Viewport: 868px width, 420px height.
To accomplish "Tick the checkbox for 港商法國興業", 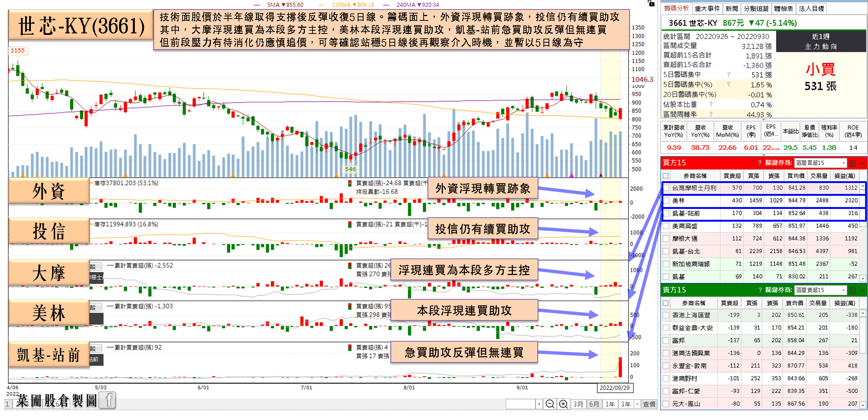I will click(666, 353).
